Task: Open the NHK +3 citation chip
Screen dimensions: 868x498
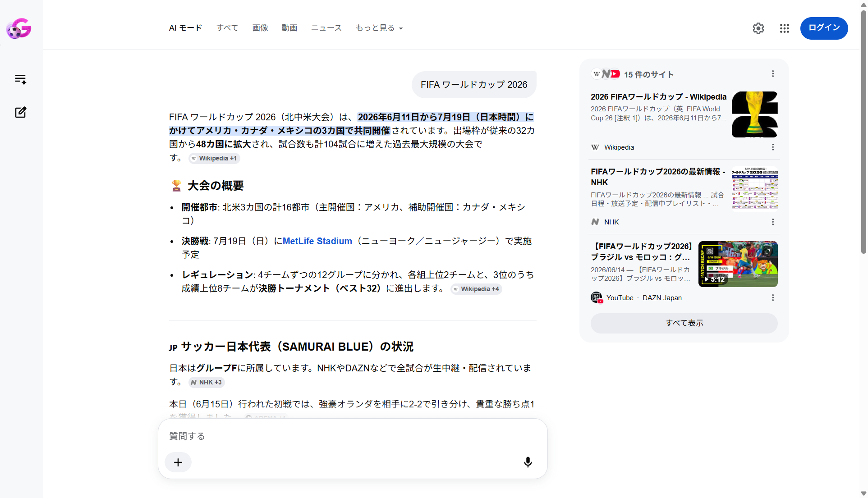Action: point(207,382)
